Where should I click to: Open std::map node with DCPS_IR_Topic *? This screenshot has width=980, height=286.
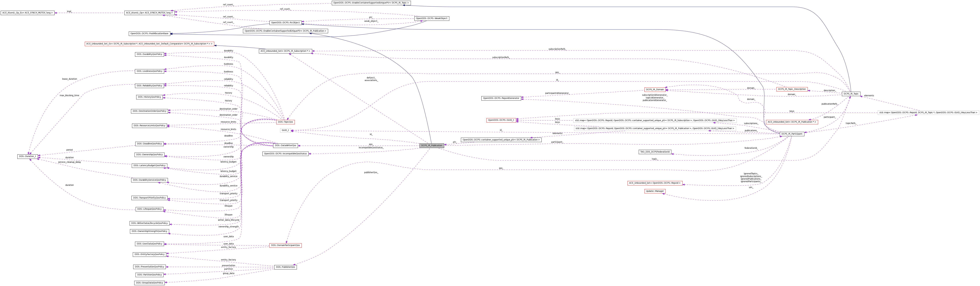(x=928, y=113)
